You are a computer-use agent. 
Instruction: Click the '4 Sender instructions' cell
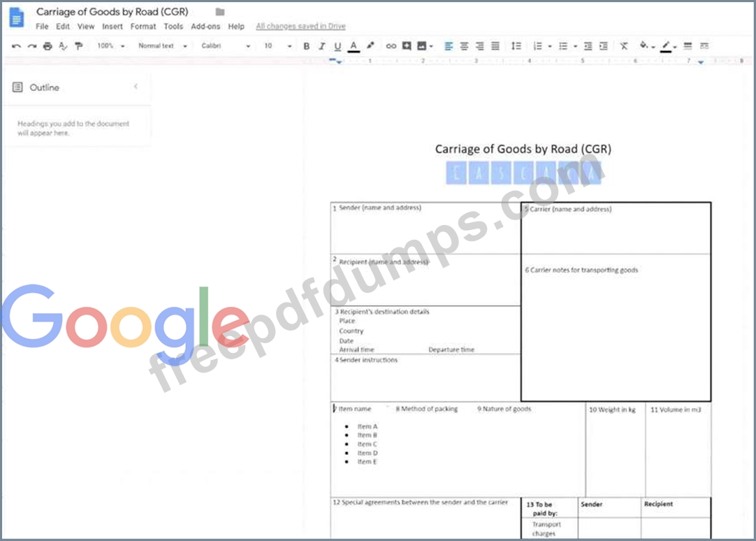(426, 377)
